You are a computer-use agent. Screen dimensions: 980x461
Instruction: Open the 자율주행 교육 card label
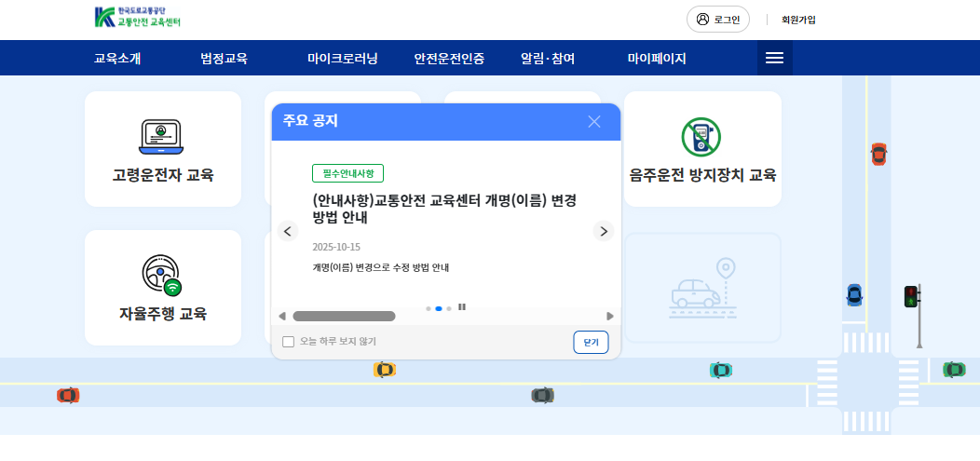tap(163, 314)
